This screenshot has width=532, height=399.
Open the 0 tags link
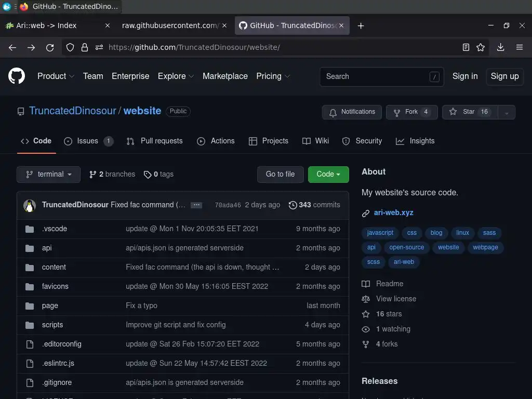[x=158, y=175]
